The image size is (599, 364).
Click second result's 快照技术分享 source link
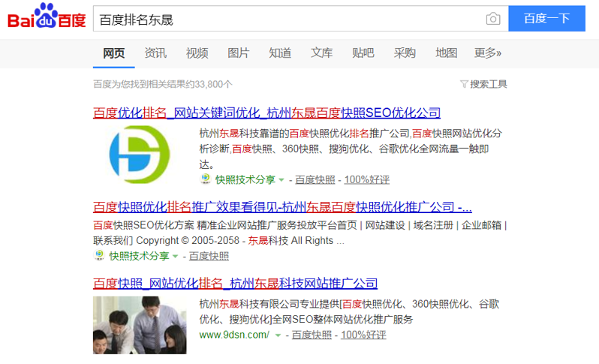pos(139,256)
